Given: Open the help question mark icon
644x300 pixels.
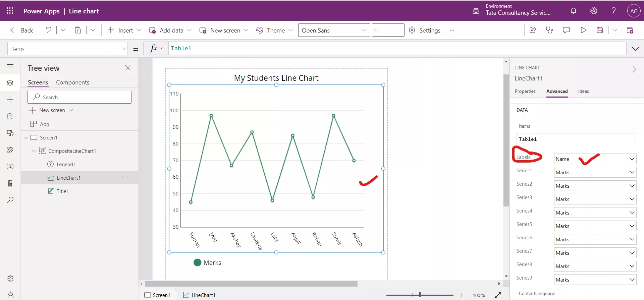Looking at the screenshot, I should [613, 11].
